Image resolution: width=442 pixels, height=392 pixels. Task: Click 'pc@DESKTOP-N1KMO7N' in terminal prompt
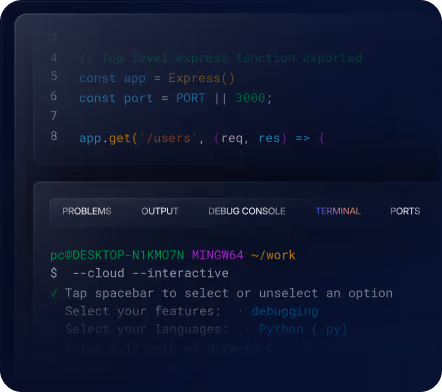pos(117,255)
